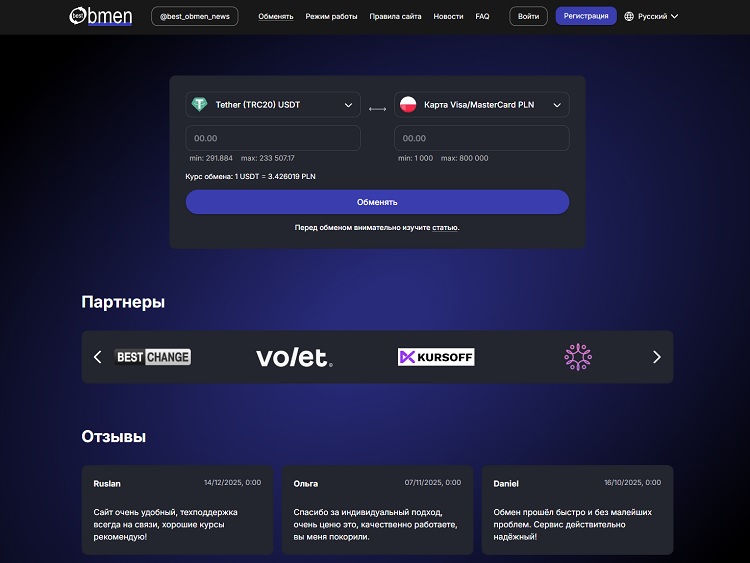Go to the FAQ menu item
The width and height of the screenshot is (750, 563).
click(482, 16)
